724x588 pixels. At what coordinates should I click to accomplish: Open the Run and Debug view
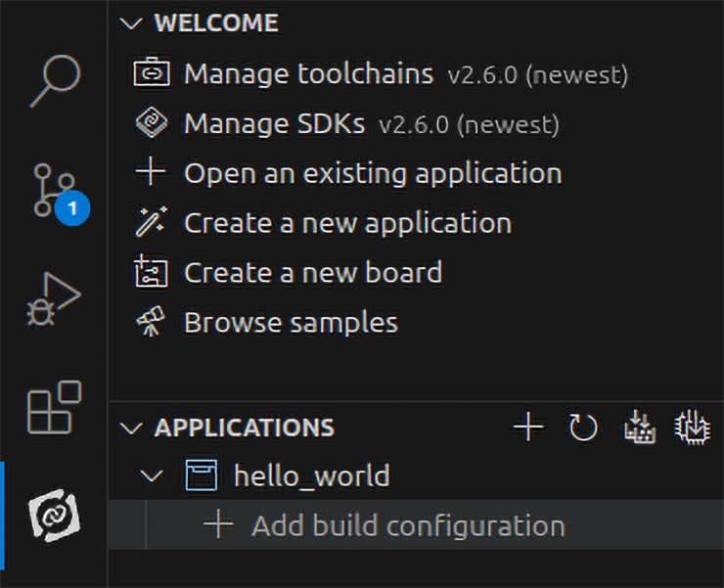[53, 300]
